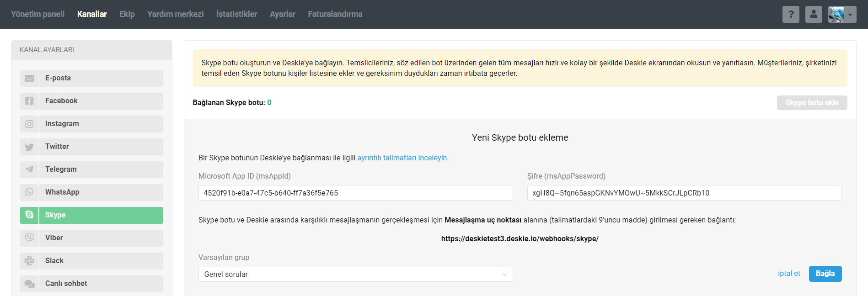Select the Canlı sohbet channel
Image resolution: width=868 pixels, height=296 pixels.
[91, 284]
